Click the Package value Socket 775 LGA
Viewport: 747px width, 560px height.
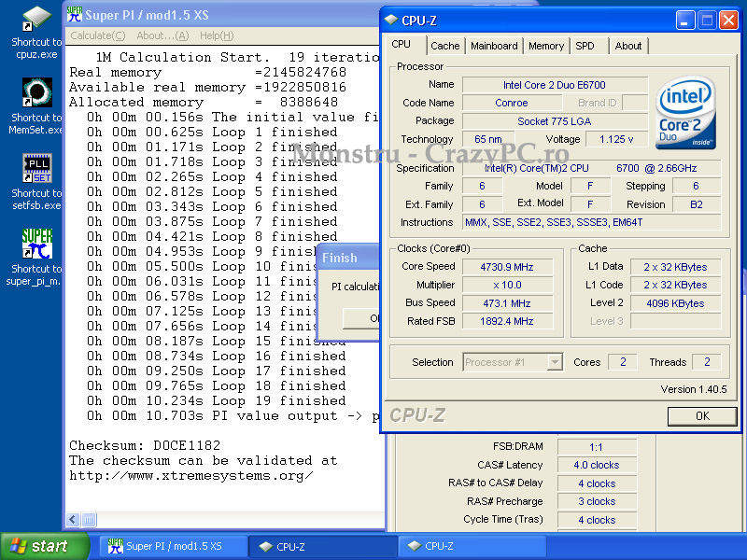(x=555, y=121)
